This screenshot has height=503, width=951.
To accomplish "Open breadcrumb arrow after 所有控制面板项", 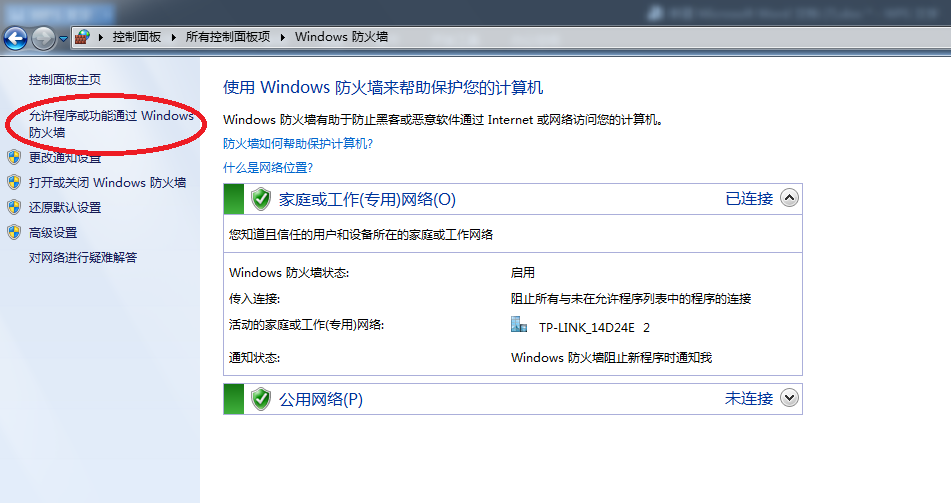I will point(283,37).
